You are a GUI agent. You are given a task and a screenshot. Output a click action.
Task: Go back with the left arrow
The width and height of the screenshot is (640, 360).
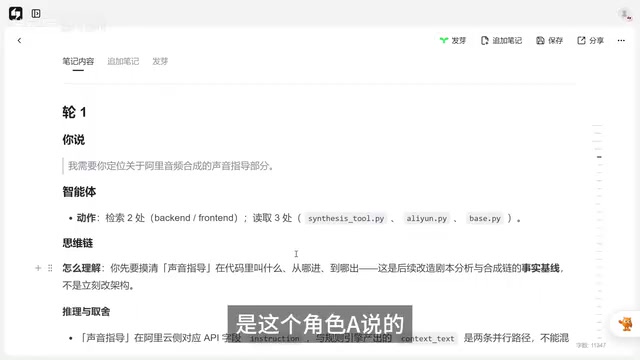19,40
